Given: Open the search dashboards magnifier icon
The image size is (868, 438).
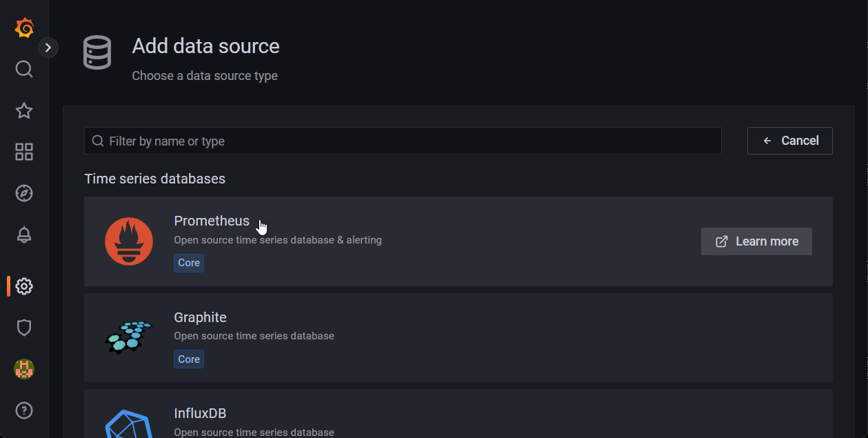Looking at the screenshot, I should pyautogui.click(x=24, y=69).
